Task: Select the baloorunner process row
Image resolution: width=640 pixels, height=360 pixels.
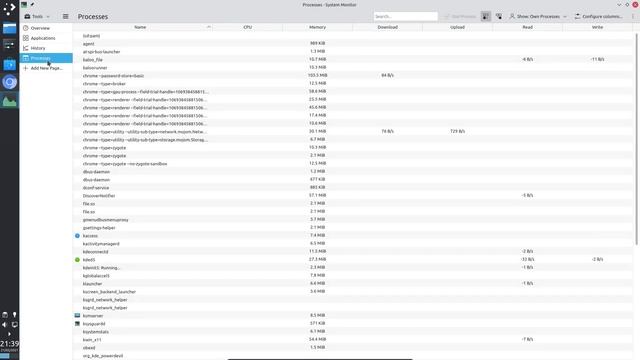Action: point(353,67)
